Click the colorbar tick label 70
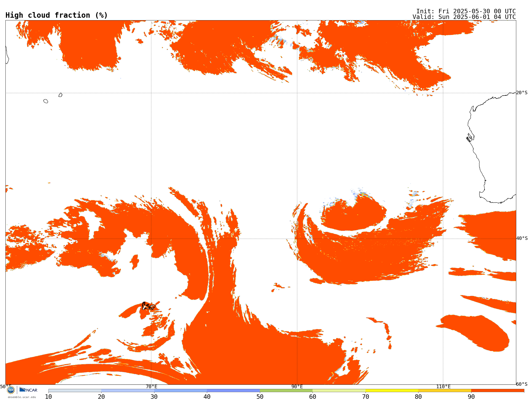 tap(366, 397)
